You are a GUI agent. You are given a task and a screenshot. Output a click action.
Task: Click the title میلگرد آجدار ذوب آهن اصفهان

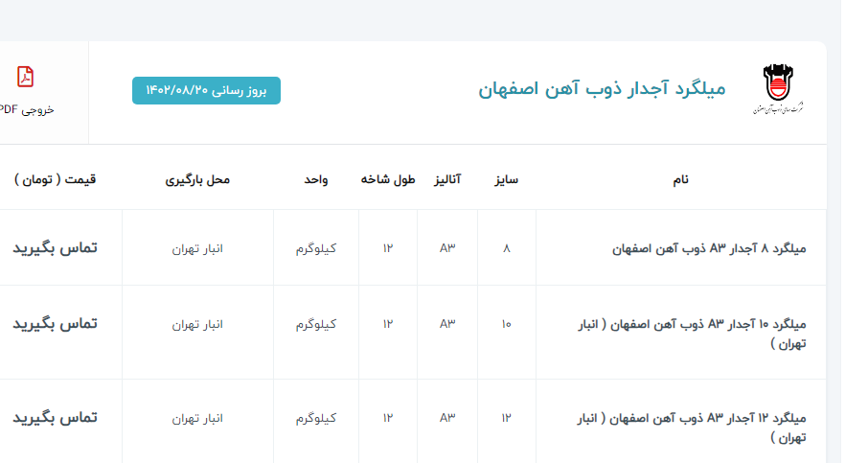(602, 89)
